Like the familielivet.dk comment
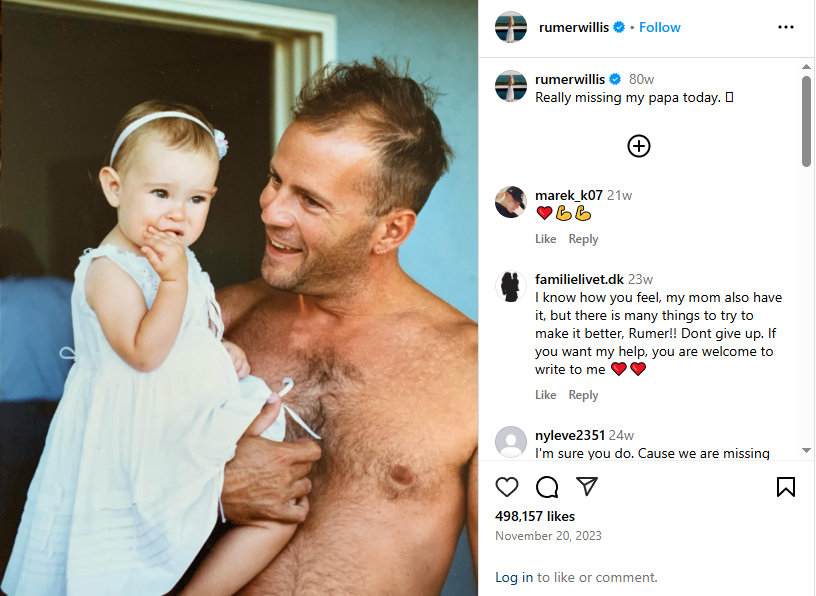The image size is (816, 596). (x=545, y=395)
